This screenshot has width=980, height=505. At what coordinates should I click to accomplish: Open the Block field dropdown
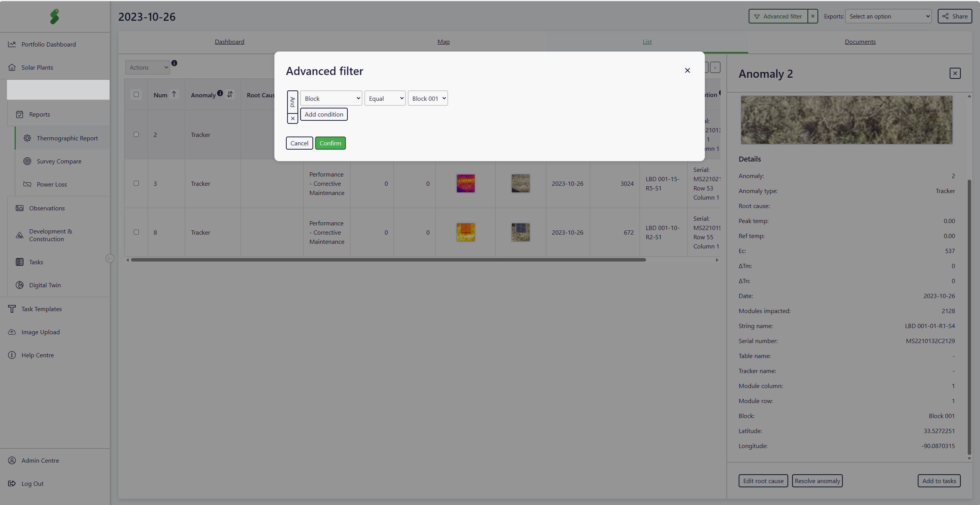coord(331,98)
